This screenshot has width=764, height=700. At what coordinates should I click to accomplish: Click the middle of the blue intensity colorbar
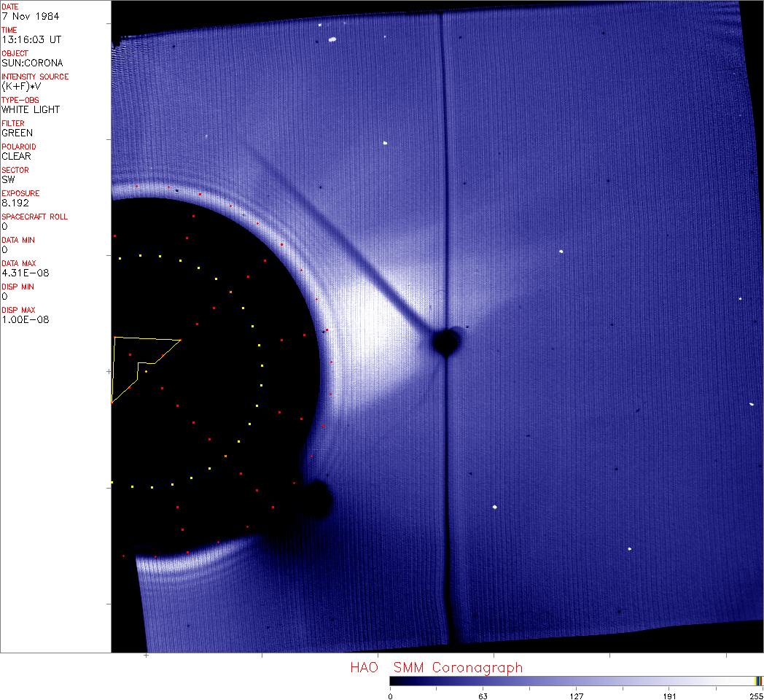tap(576, 680)
